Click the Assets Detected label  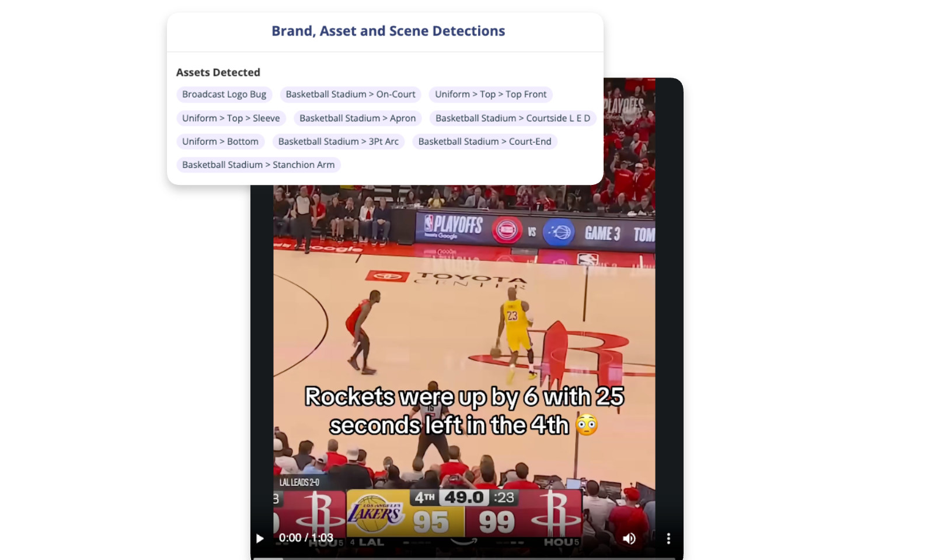pyautogui.click(x=218, y=72)
